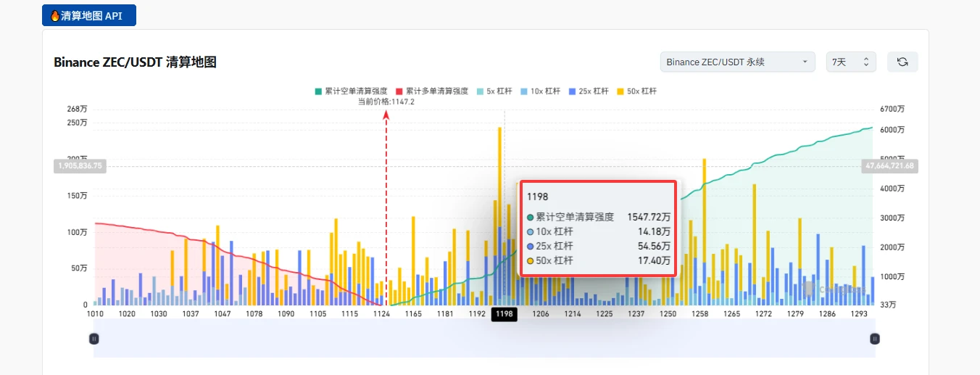Screen dimensions: 980x375
Task: Click the left handle of range slider
Action: pyautogui.click(x=94, y=339)
